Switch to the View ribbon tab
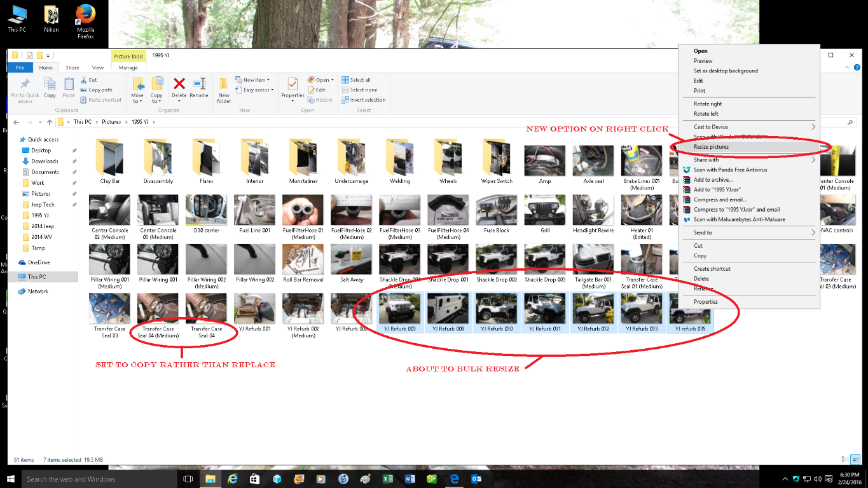Image resolution: width=868 pixels, height=488 pixels. pyautogui.click(x=97, y=67)
